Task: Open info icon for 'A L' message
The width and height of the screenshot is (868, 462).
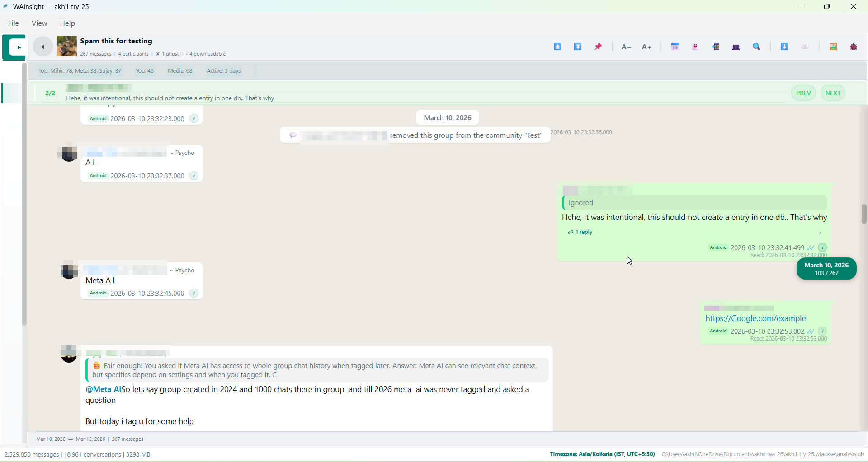Action: click(194, 176)
